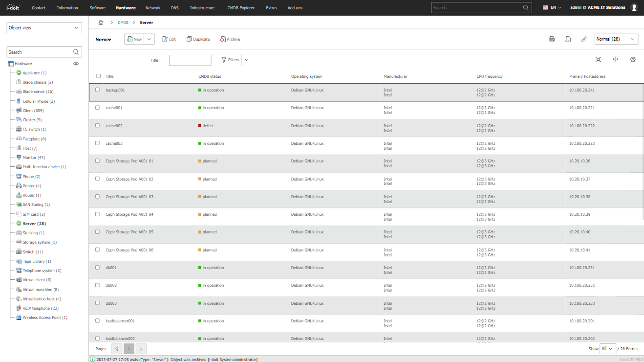Click the link (permalink) icon
Screen dimensions: 644x362
[584, 39]
